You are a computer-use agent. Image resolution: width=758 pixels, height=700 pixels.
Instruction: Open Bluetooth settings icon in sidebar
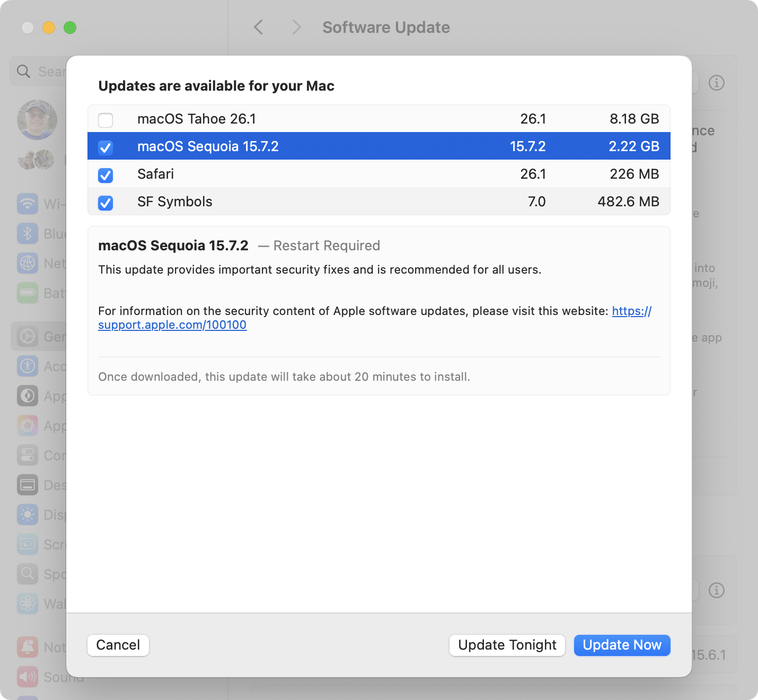[28, 233]
